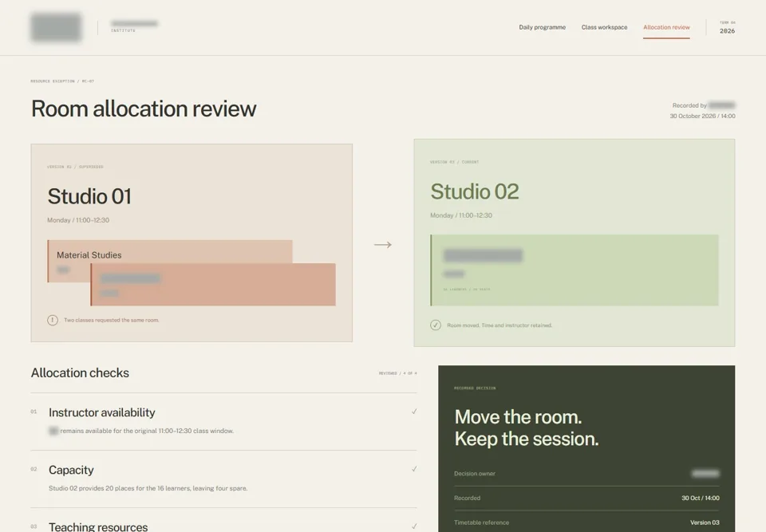Click the Teaching resources checkmark
Screen dimensions: 766x532
pos(414,526)
